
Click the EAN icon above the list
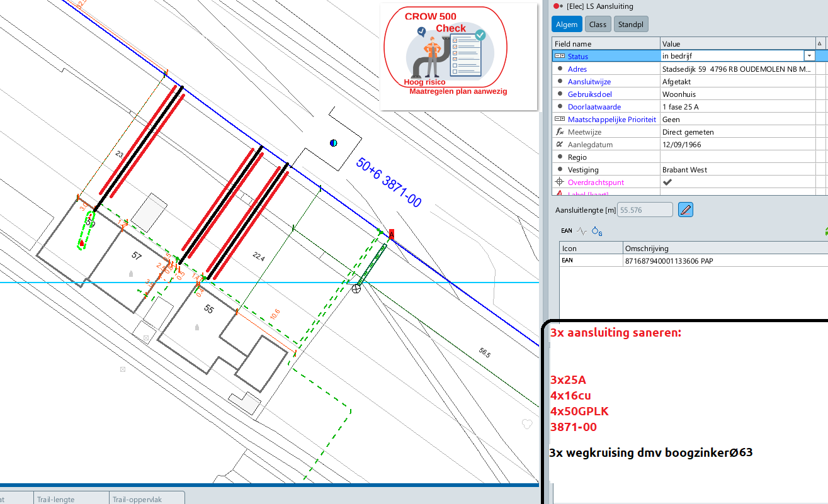pos(567,231)
